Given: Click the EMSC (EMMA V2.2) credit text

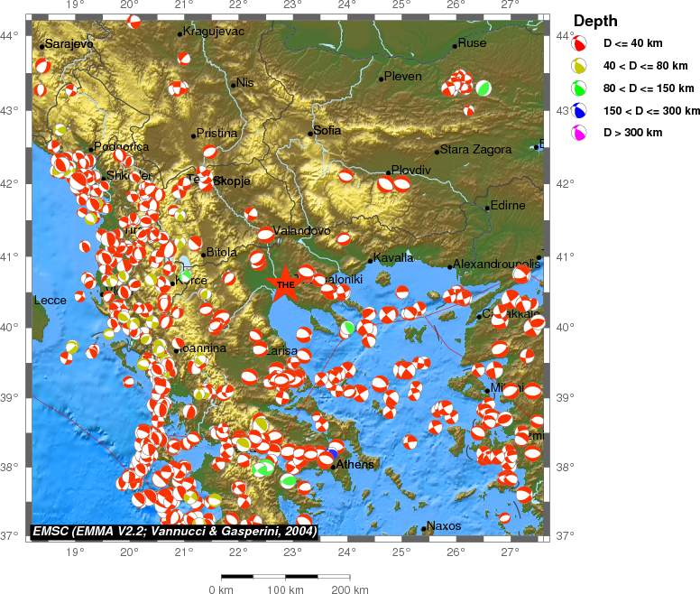Looking at the screenshot, I should [174, 531].
